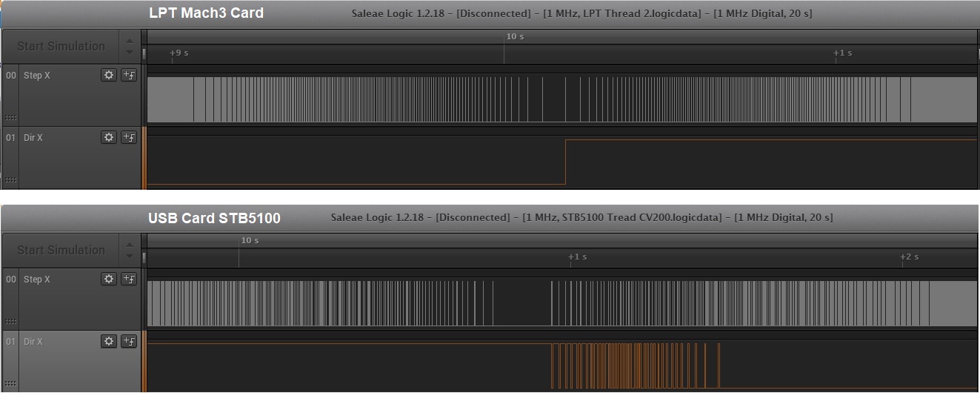Open Dir X channel settings gear in LPT Mach3 capture
980x393 pixels.
[109, 137]
